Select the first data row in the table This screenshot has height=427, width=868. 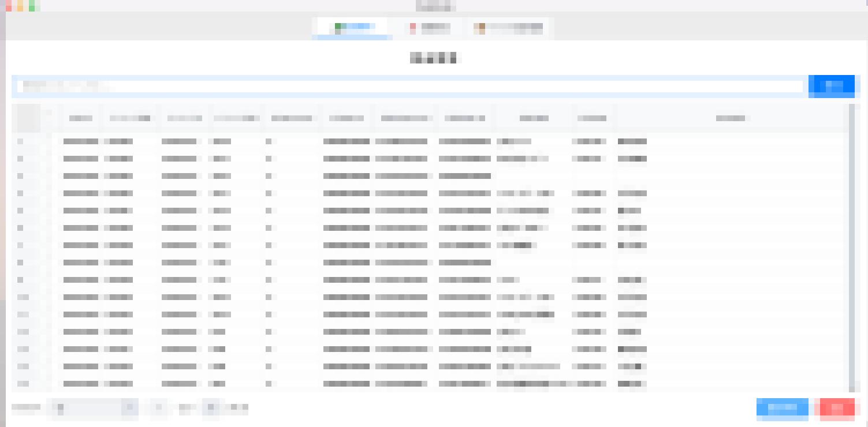(347, 141)
